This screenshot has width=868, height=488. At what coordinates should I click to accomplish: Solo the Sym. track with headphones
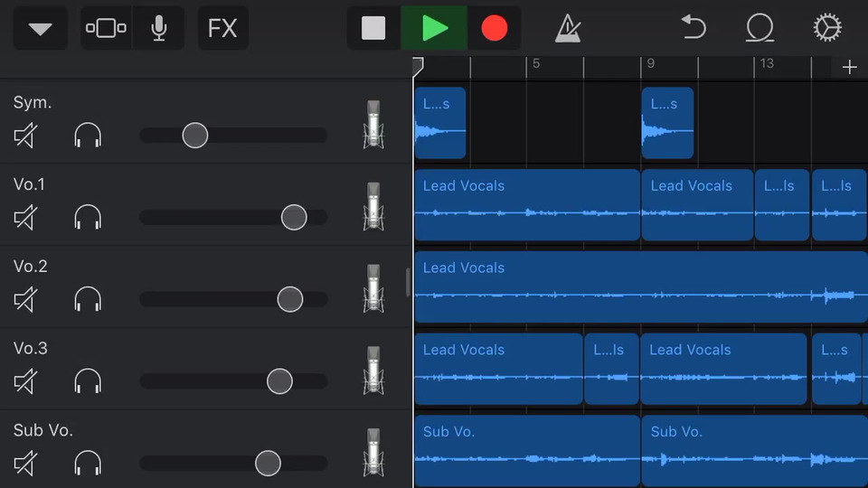[x=88, y=136]
